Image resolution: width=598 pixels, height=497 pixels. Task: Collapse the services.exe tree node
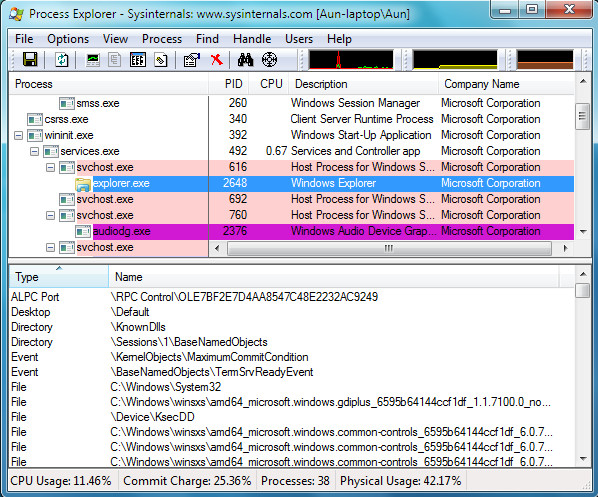(34, 151)
